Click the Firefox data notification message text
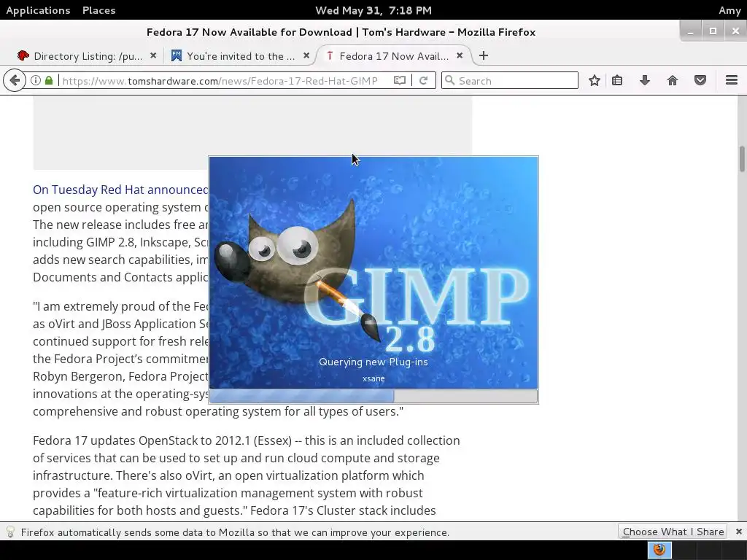 (x=236, y=532)
